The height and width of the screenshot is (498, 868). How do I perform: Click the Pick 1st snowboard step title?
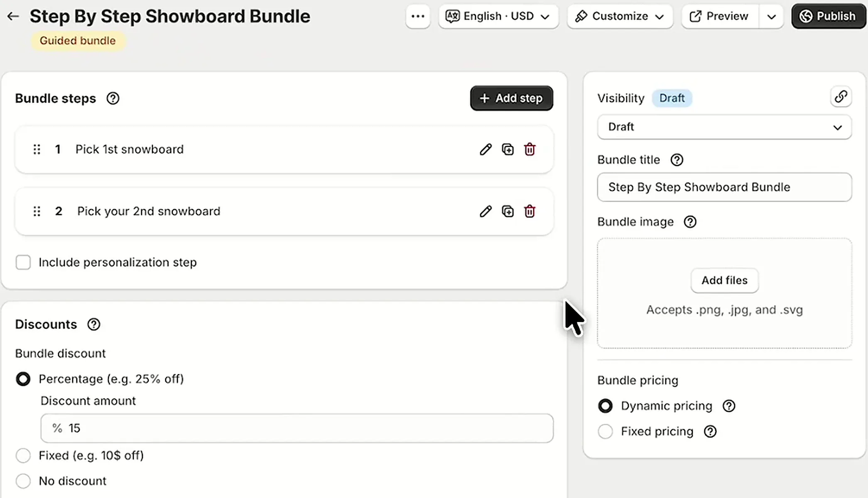pos(130,149)
